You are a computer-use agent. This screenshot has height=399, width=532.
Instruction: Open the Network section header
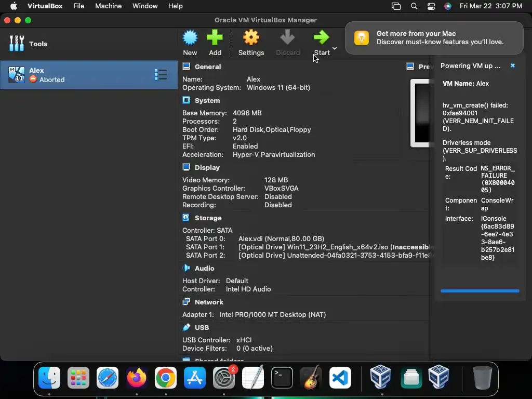[x=209, y=302]
